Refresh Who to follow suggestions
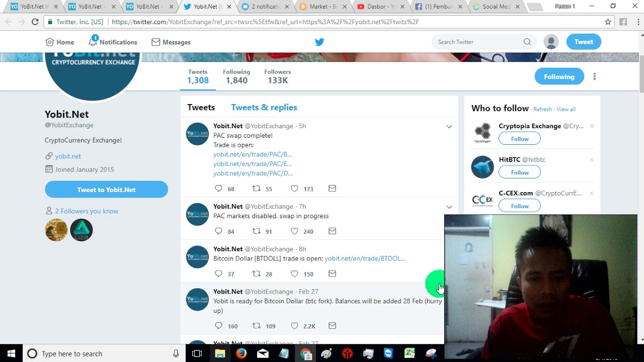This screenshot has width=644, height=362. point(542,109)
